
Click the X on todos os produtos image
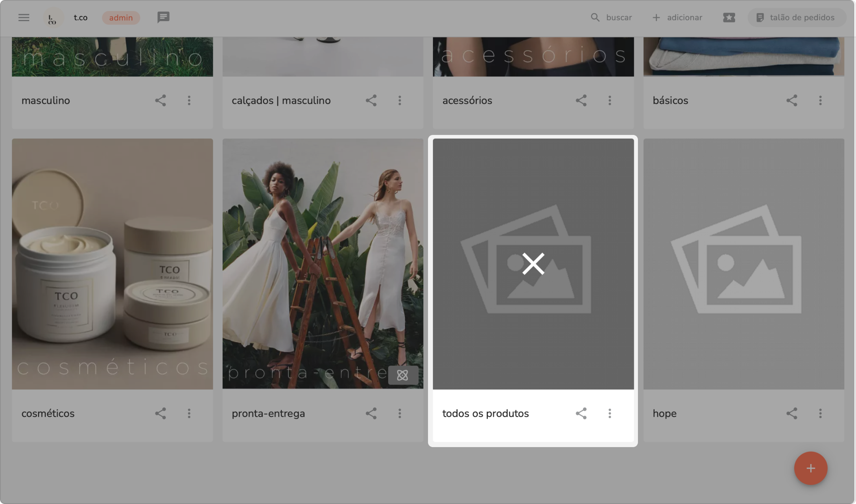pyautogui.click(x=533, y=264)
